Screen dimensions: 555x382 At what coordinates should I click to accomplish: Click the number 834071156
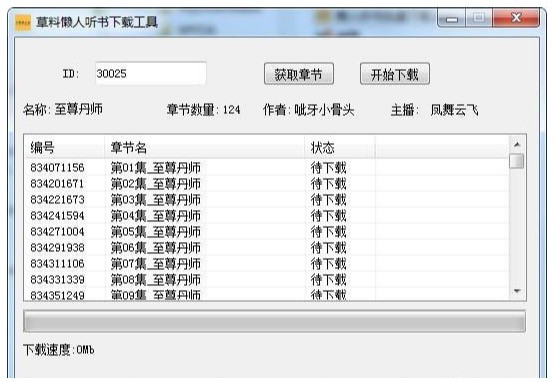click(x=57, y=167)
